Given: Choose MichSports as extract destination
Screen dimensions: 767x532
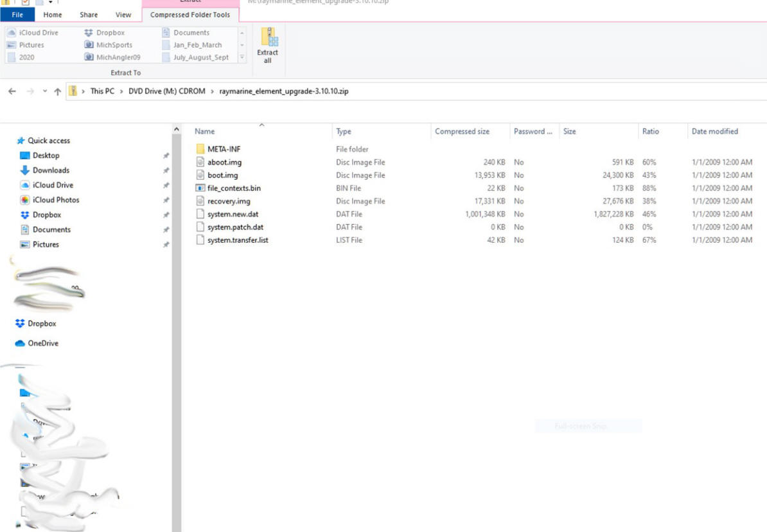Looking at the screenshot, I should pos(114,45).
